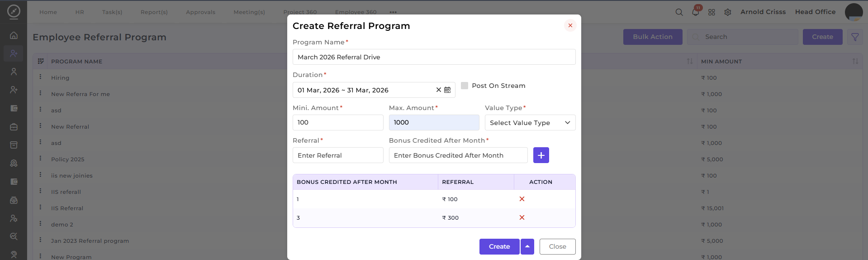Viewport: 868px width, 260px height.
Task: Open the Task(s) menu
Action: pos(112,12)
